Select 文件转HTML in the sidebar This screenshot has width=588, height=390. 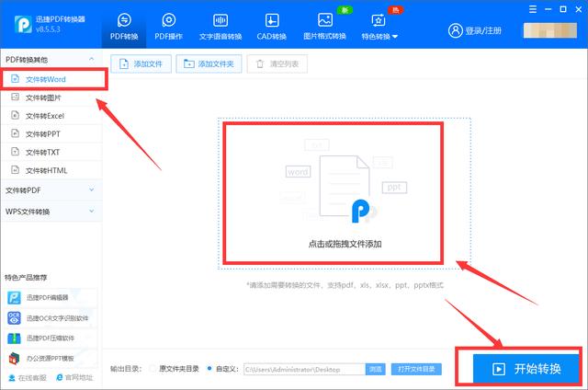pos(51,170)
